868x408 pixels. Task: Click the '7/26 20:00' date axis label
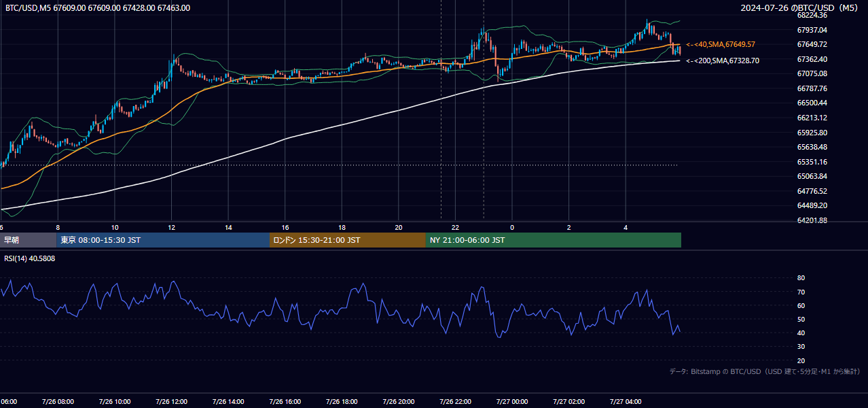point(399,402)
